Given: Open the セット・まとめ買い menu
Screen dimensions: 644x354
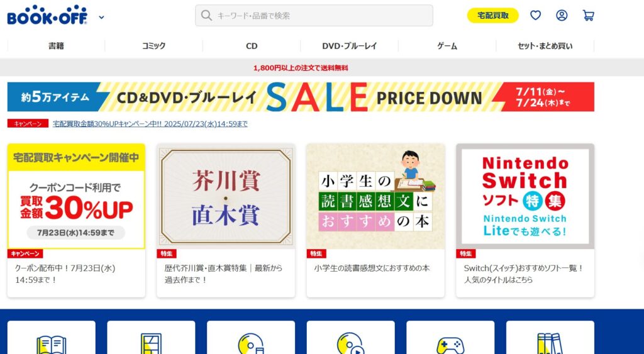Looking at the screenshot, I should click(545, 46).
